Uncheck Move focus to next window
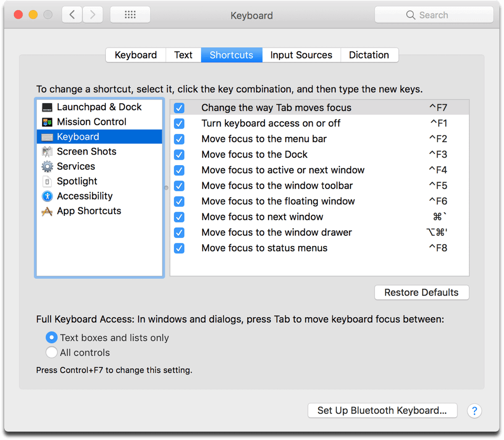Image resolution: width=504 pixels, height=440 pixels. coord(179,217)
